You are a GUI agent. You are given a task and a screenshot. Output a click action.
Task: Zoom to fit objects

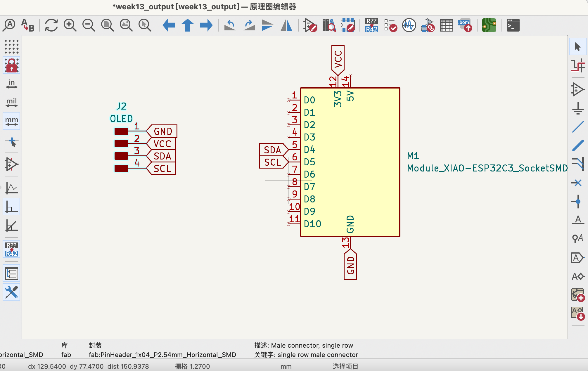click(x=126, y=25)
